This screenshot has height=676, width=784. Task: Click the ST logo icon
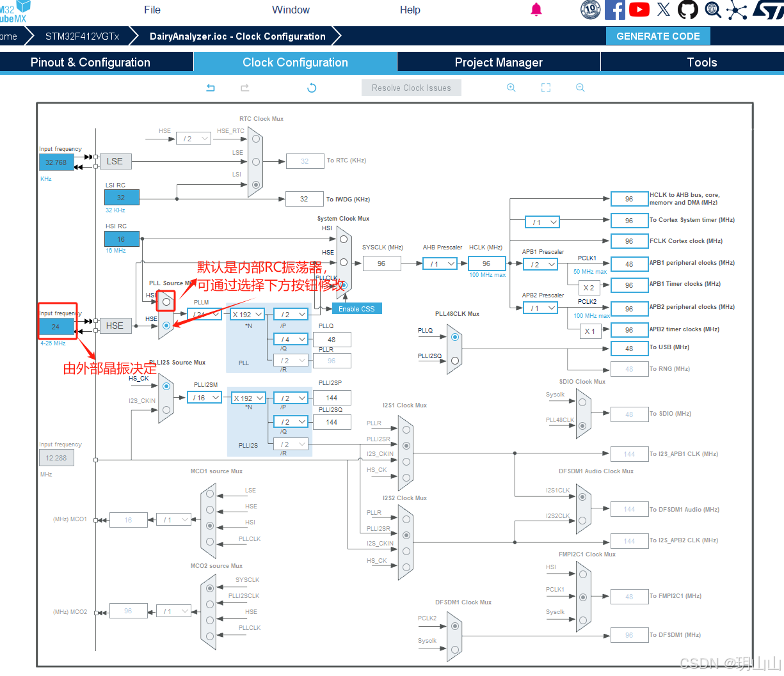click(768, 10)
